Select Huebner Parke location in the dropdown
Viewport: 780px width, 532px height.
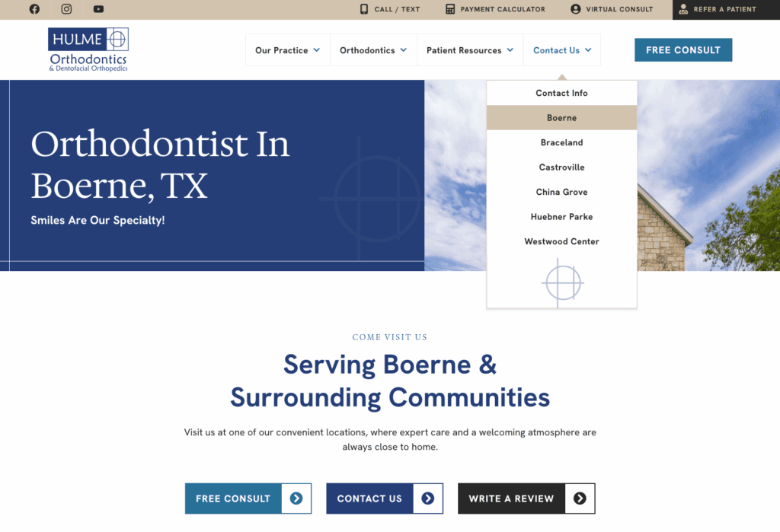[x=561, y=217]
